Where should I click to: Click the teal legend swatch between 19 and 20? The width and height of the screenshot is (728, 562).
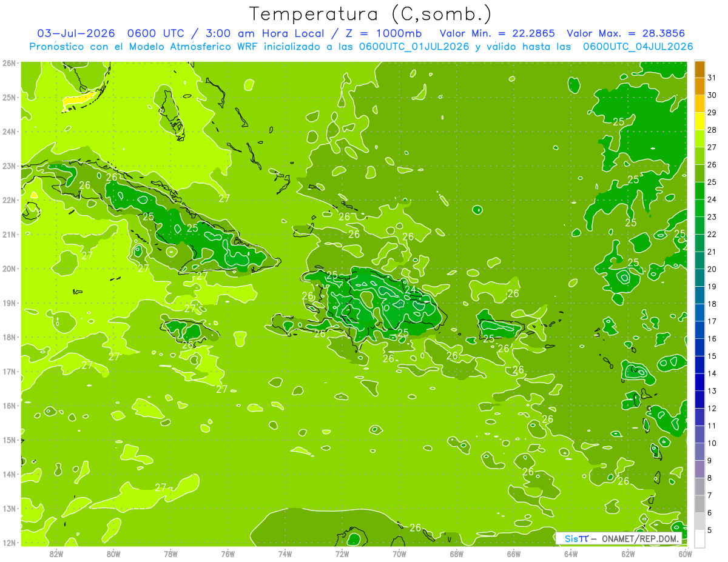[x=699, y=278]
